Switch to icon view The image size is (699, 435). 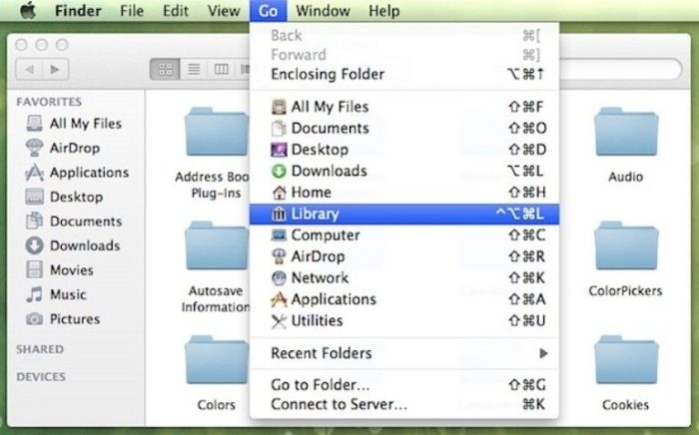click(x=165, y=70)
